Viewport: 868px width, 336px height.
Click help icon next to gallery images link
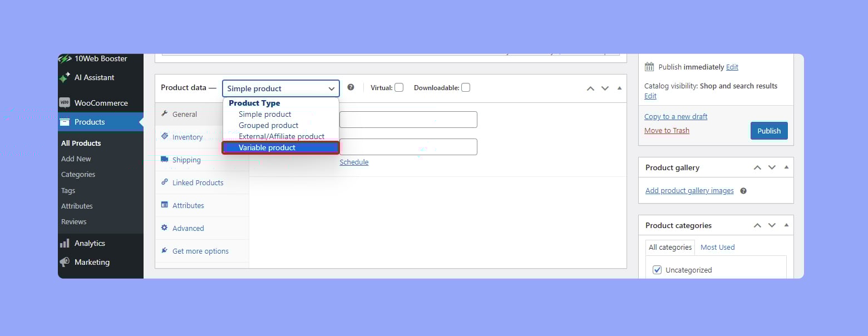(743, 191)
